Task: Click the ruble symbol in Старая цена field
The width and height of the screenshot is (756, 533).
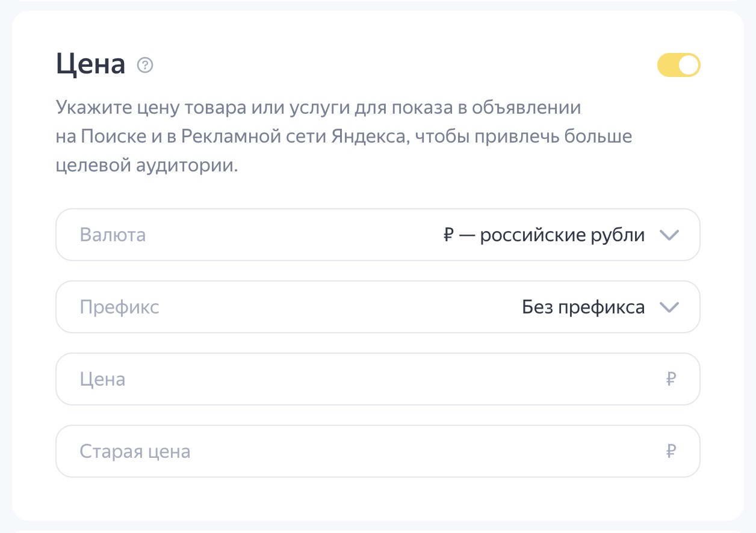Action: 672,451
